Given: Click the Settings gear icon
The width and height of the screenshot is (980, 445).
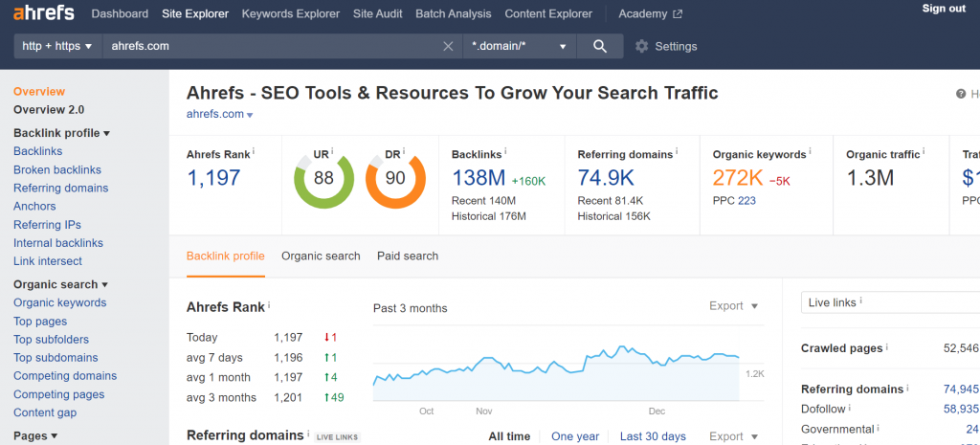Looking at the screenshot, I should coord(641,46).
